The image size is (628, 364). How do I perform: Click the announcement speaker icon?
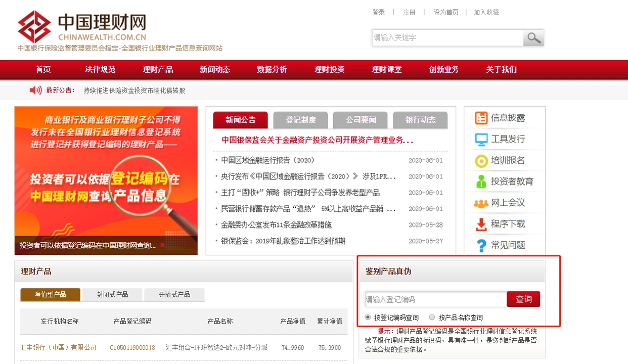pos(35,90)
